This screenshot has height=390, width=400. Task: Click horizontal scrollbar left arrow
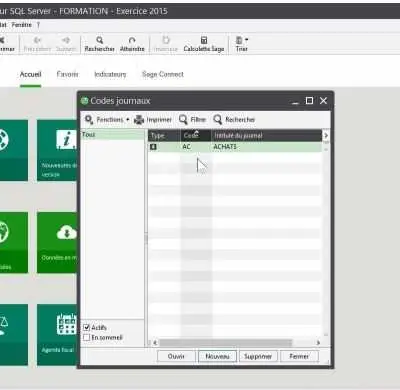pos(155,342)
